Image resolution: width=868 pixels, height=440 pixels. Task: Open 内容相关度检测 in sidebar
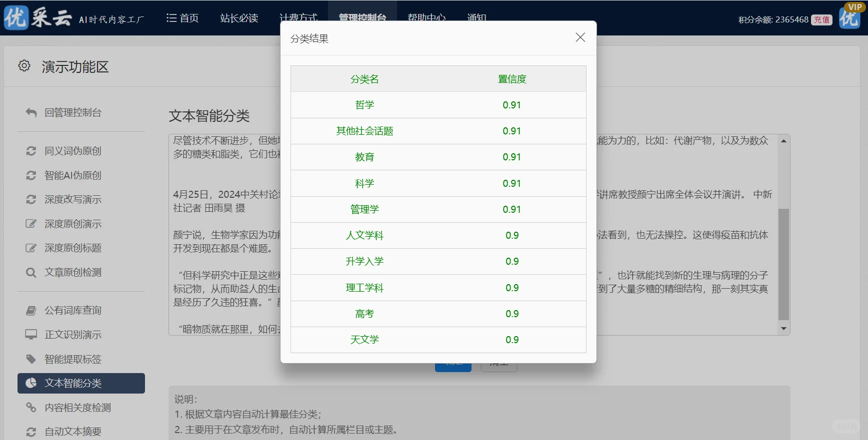[77, 408]
